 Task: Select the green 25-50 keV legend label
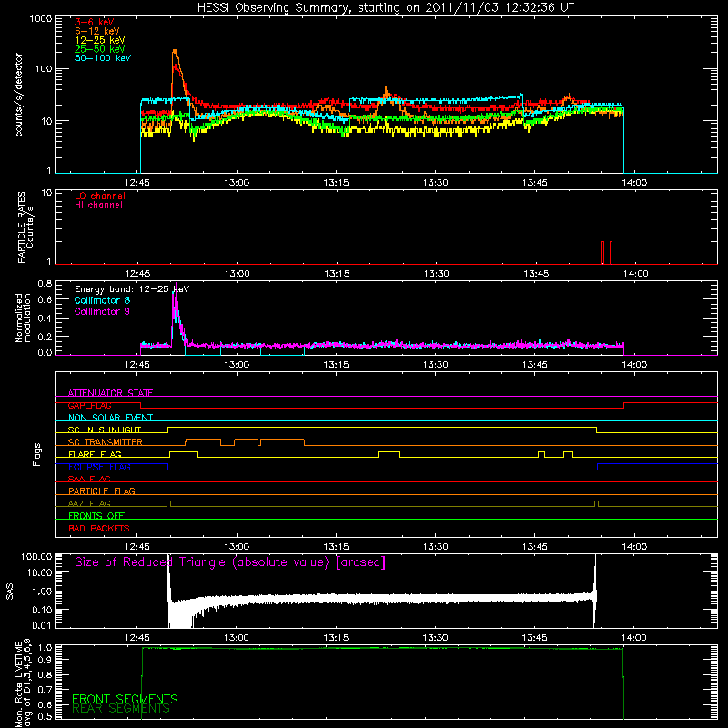point(100,49)
